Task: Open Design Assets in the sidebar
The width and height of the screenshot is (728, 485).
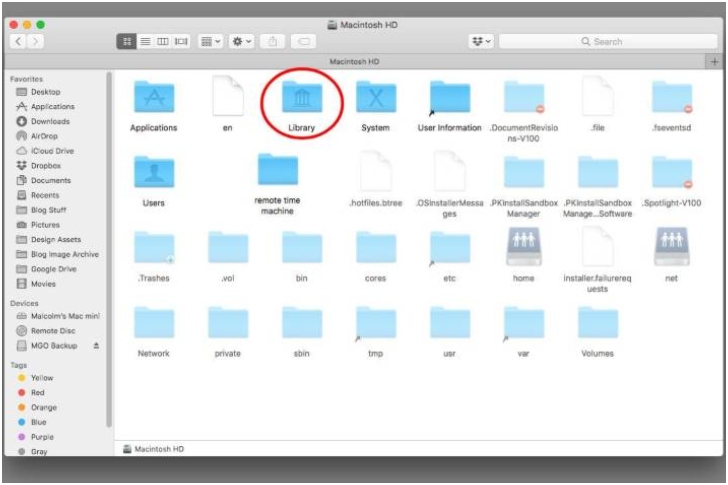Action: click(49, 239)
